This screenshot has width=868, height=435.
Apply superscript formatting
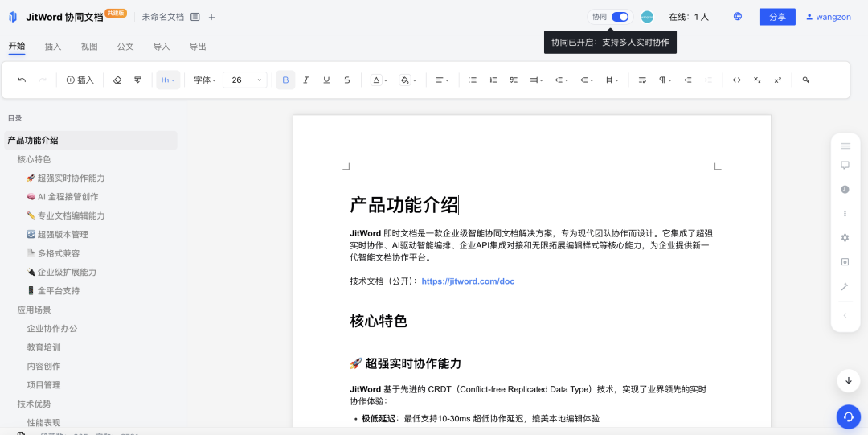coord(778,80)
